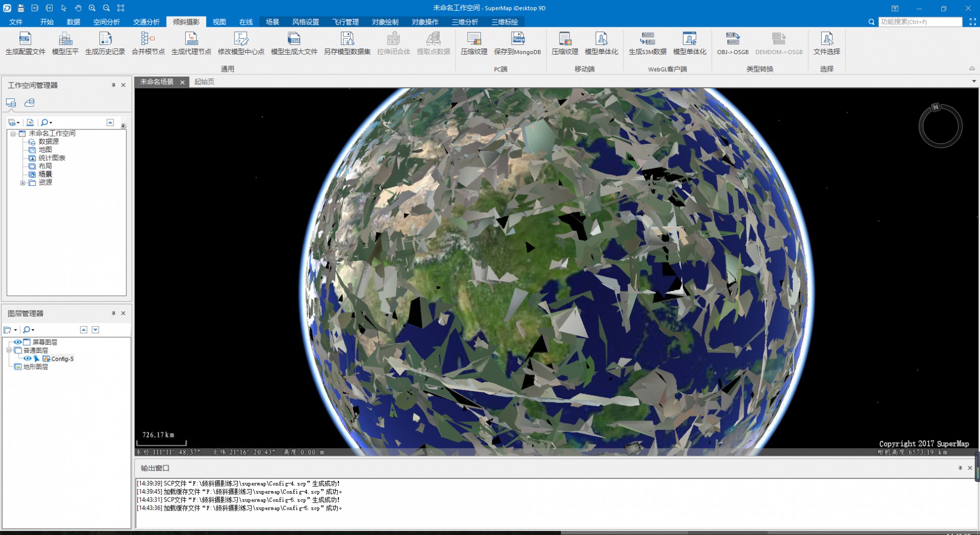980x535 pixels.
Task: Click the 生成配置文件 SCP icon
Action: pyautogui.click(x=25, y=39)
